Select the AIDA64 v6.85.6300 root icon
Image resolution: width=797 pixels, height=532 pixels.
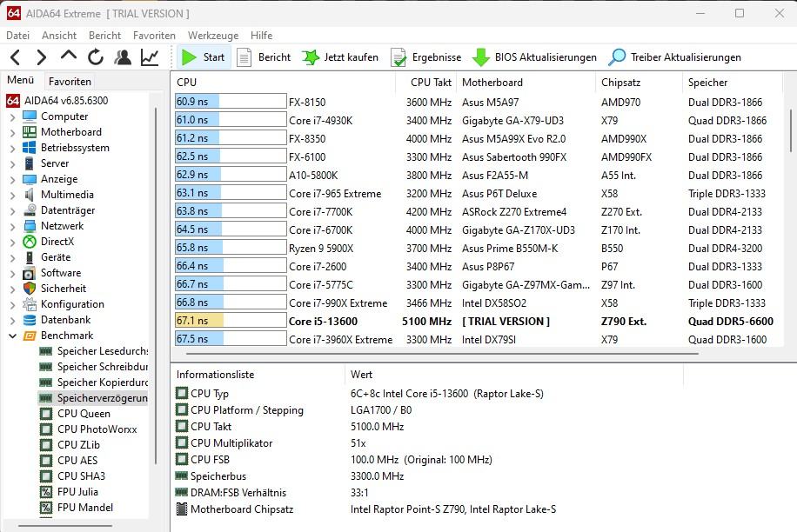[13, 101]
